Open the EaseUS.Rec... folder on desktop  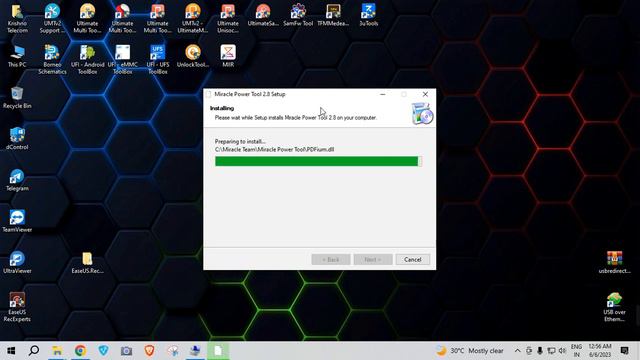coord(87,262)
